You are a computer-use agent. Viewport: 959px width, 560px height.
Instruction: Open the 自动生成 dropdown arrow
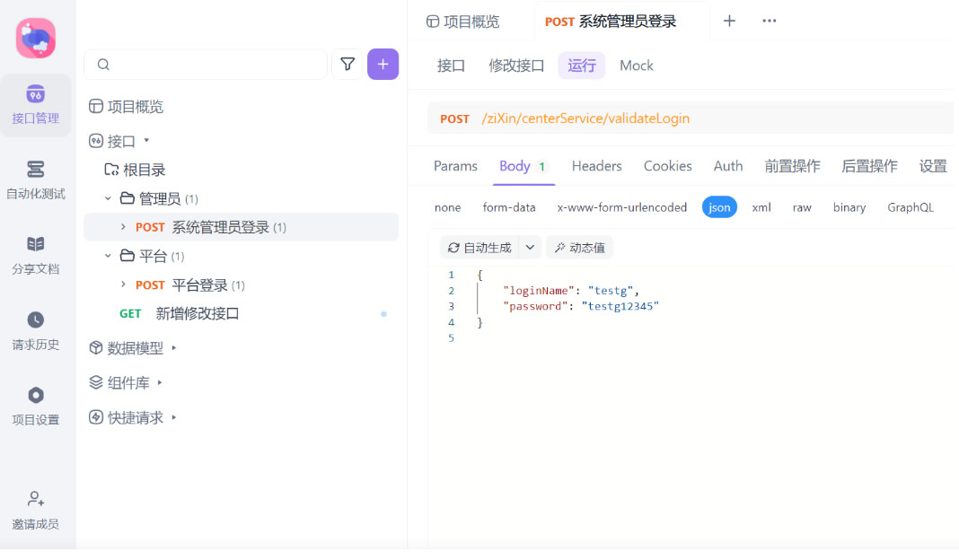coord(530,248)
